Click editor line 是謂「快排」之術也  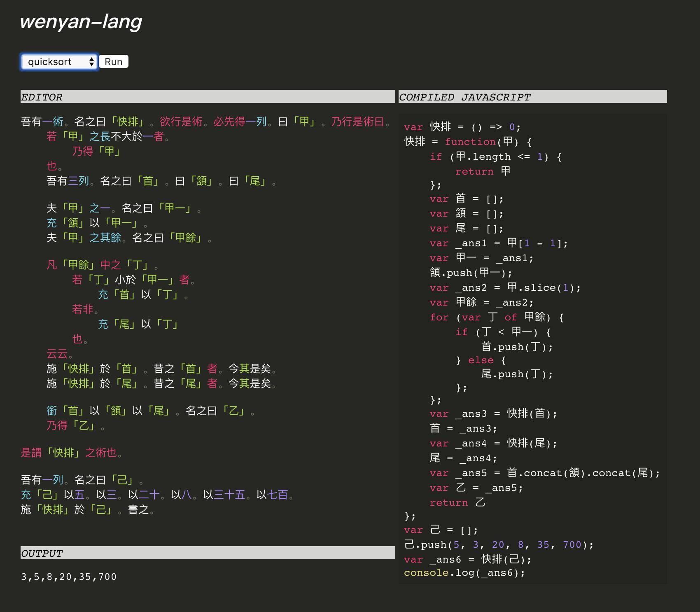(x=72, y=453)
